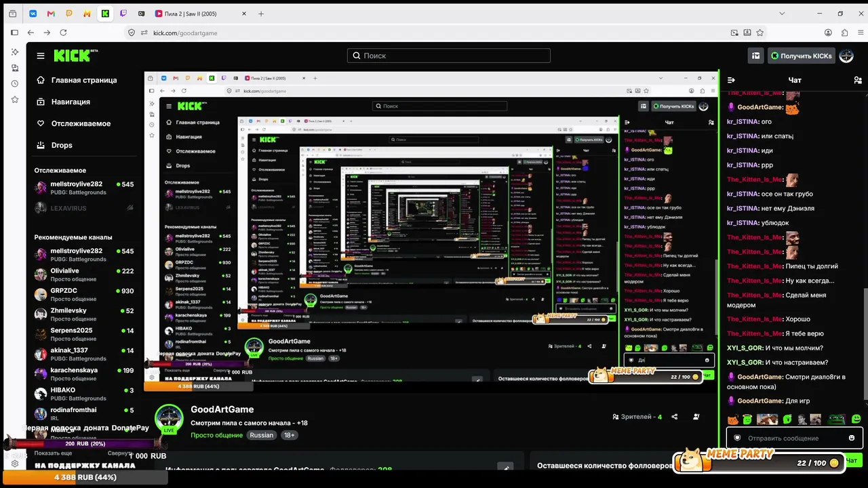Go to Главная страница
This screenshot has width=868, height=488.
click(x=76, y=80)
